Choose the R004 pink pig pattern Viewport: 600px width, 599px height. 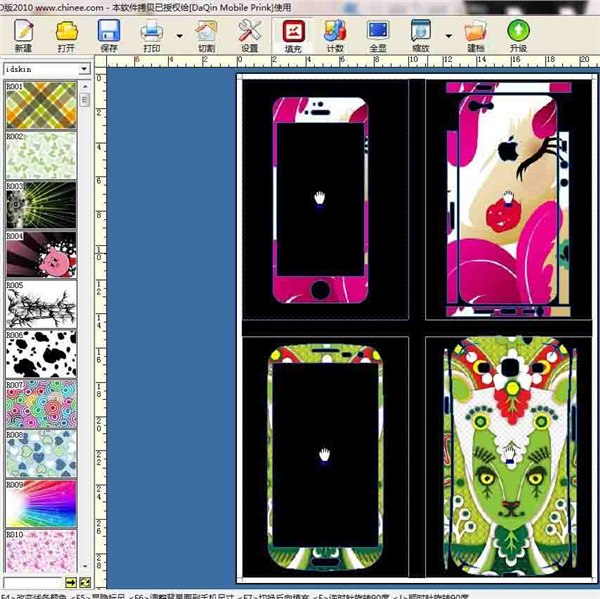click(41, 254)
